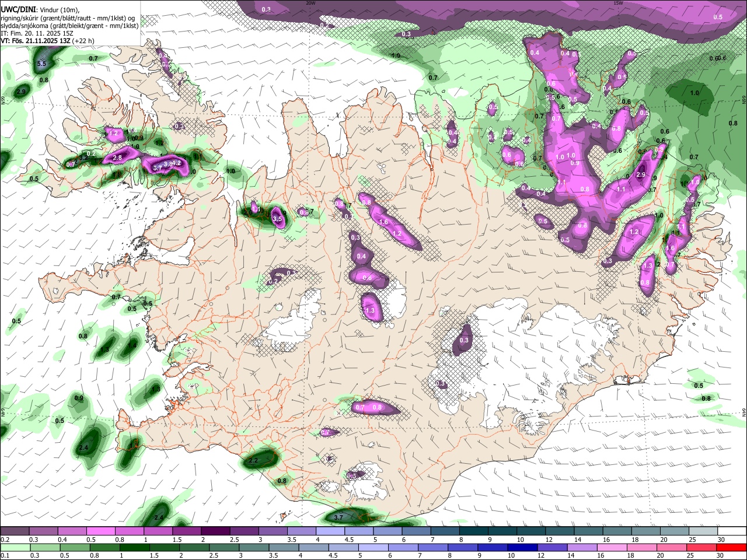Pick the bright pink 0.5 snow legend swatch
The height and width of the screenshot is (560, 747).
[100, 531]
